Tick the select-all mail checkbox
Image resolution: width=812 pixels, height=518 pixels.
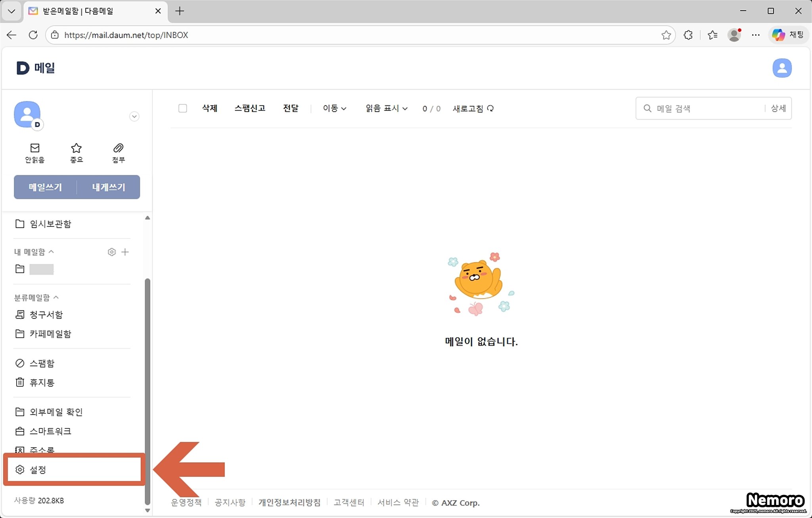click(182, 108)
